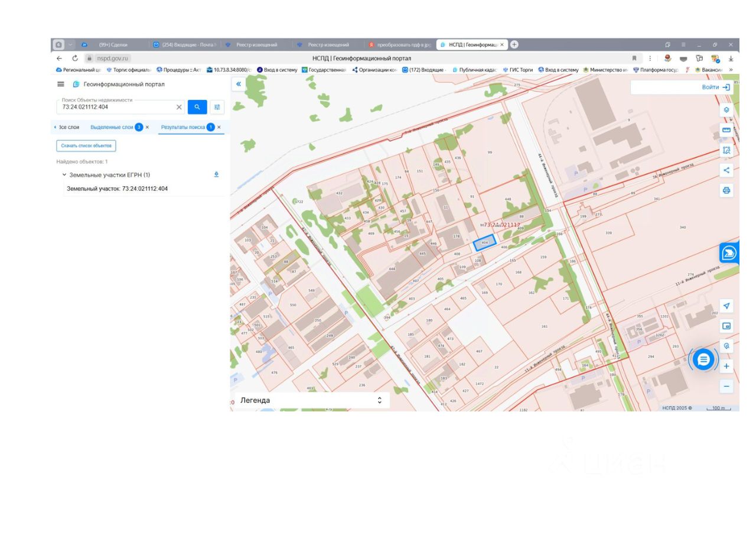Click the Войти login button

tap(715, 87)
